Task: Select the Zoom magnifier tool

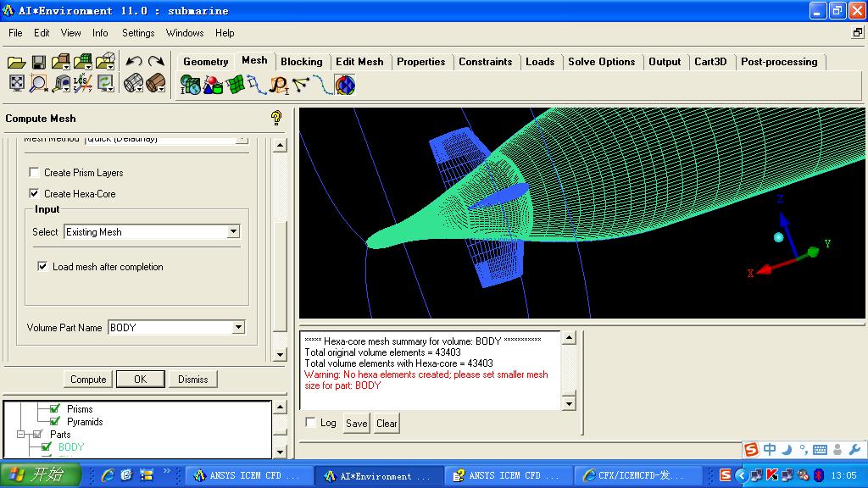Action: 37,82
